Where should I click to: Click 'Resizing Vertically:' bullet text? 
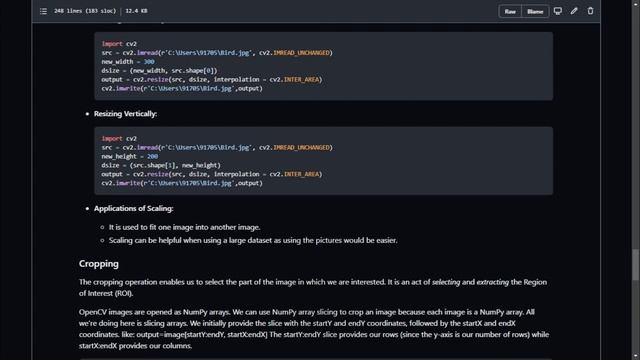click(x=125, y=114)
